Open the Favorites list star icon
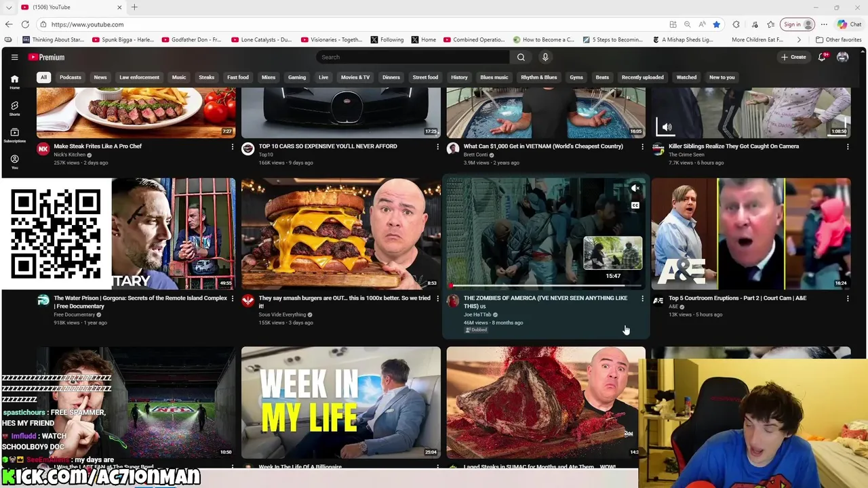868x488 pixels. pos(771,24)
